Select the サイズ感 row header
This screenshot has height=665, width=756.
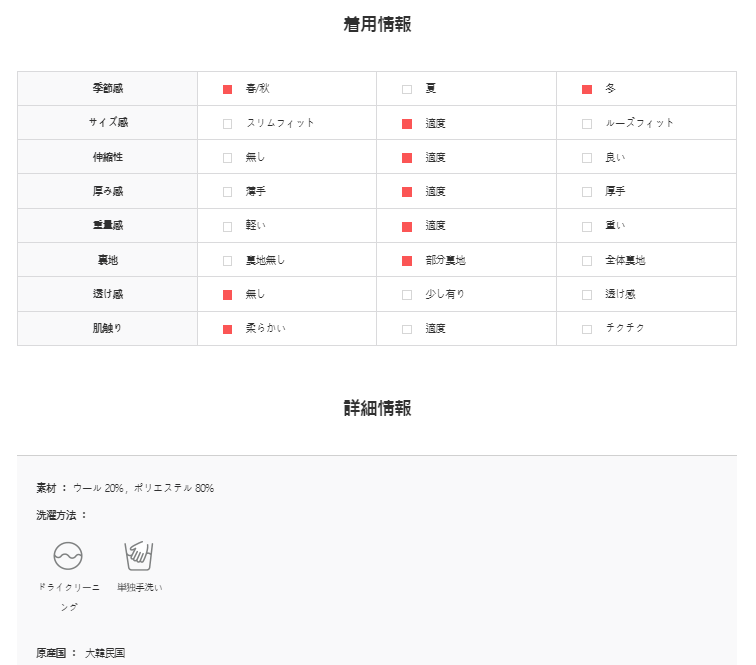[108, 122]
